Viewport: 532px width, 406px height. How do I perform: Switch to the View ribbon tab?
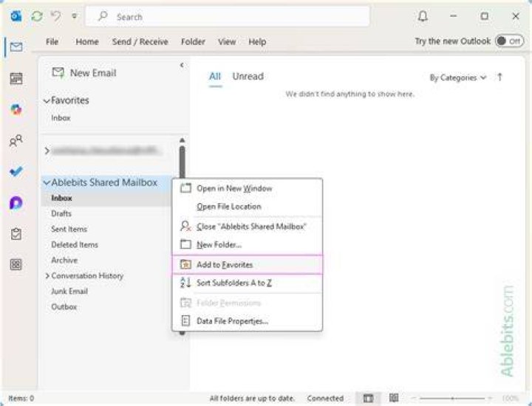click(227, 41)
